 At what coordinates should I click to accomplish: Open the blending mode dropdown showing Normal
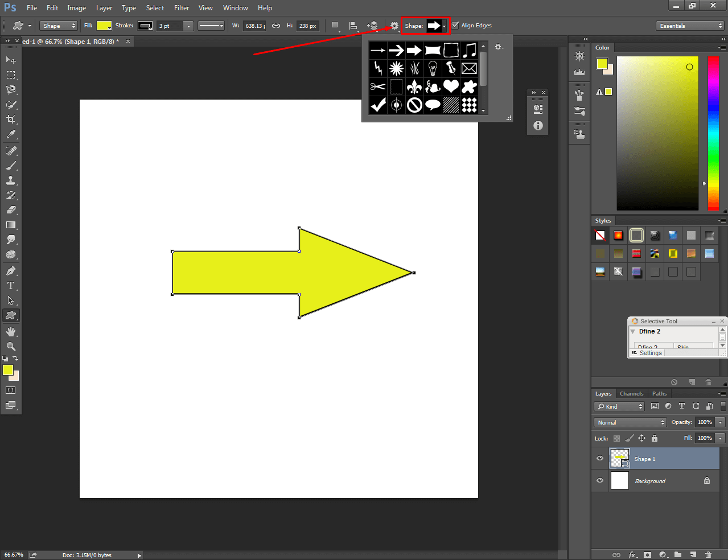point(630,422)
